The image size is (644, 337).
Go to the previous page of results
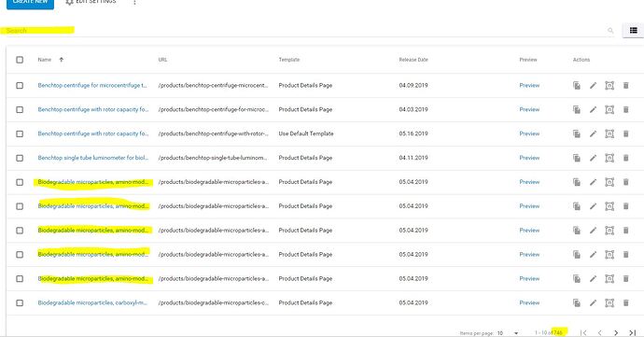600,332
